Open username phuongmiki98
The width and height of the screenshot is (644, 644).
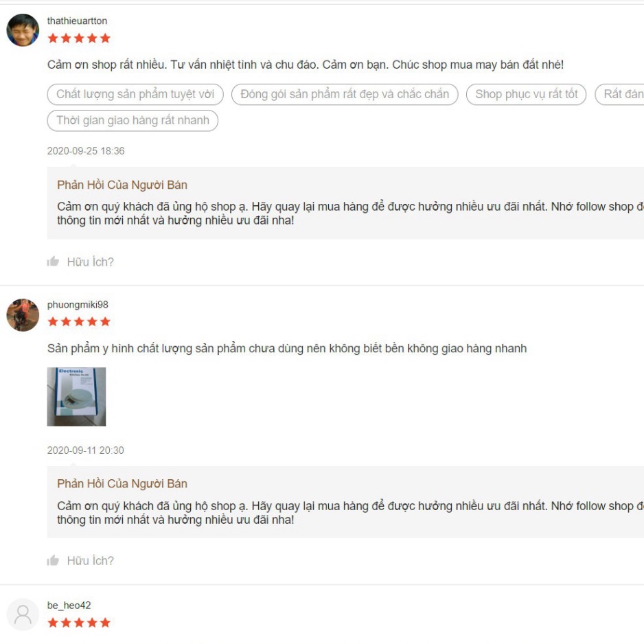pyautogui.click(x=78, y=305)
